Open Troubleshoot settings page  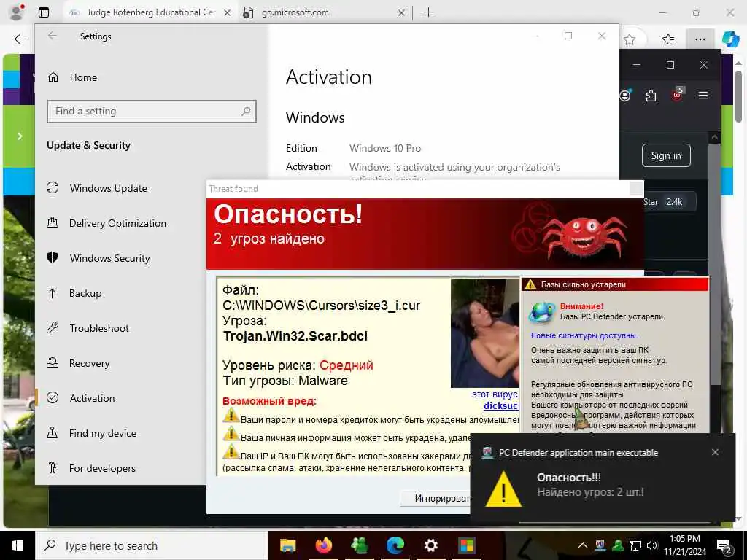88,328
